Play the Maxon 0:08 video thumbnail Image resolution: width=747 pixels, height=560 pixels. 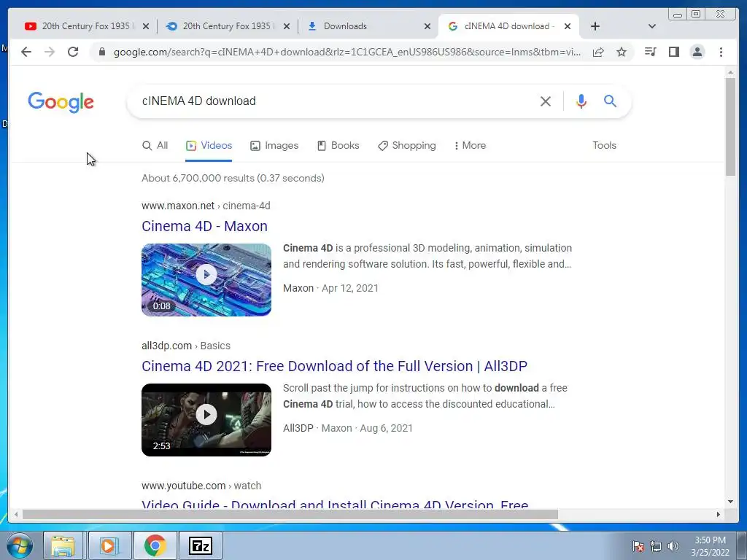click(206, 279)
